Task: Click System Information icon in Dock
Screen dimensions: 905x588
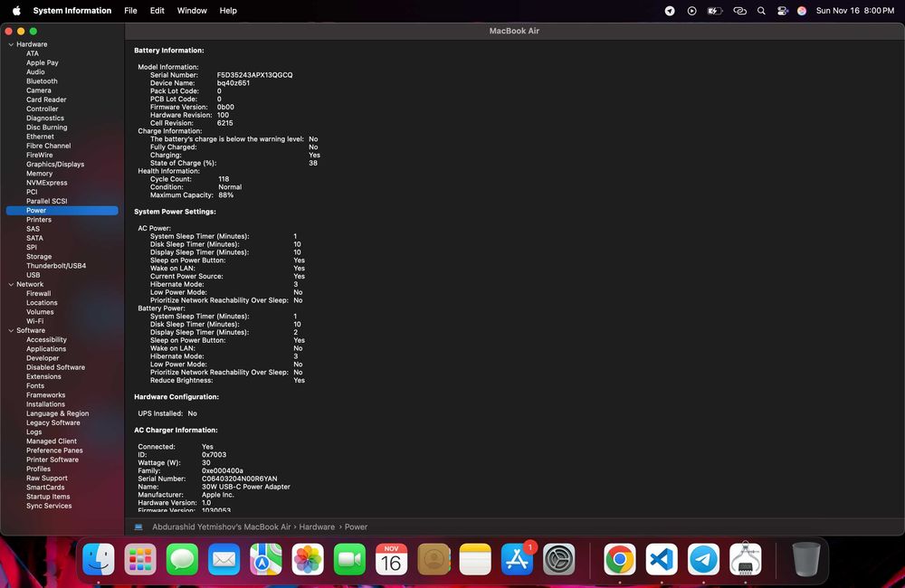Action: pyautogui.click(x=745, y=559)
